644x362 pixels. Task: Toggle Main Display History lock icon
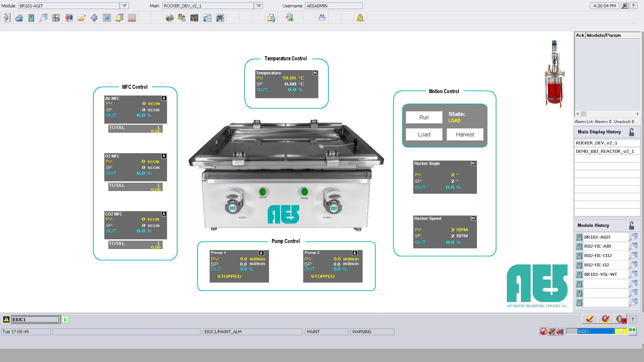[632, 132]
